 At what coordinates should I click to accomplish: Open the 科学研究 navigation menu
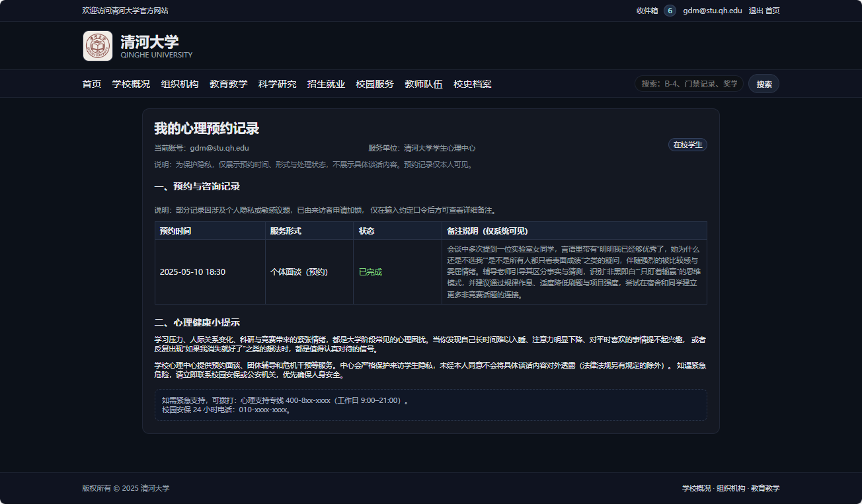[x=278, y=84]
